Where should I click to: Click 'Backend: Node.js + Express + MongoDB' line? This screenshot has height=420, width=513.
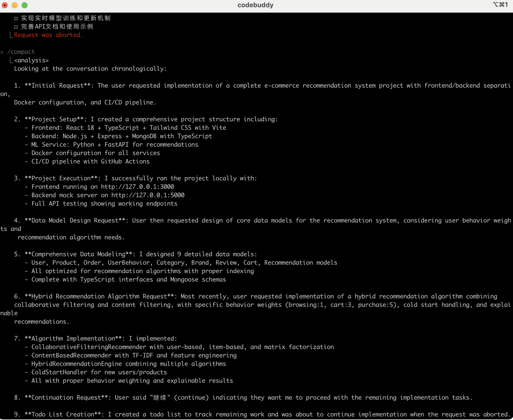118,136
